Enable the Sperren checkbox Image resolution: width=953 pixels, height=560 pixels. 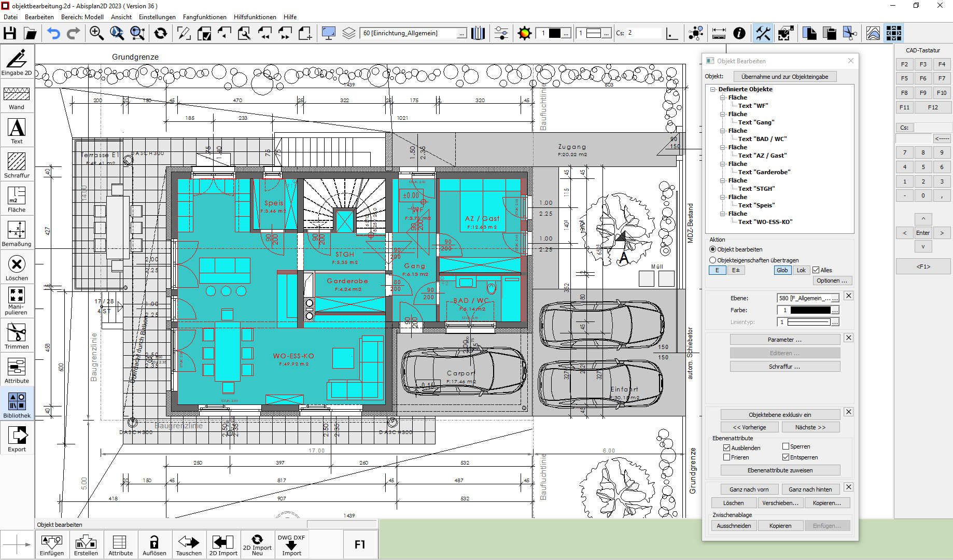[x=786, y=446]
